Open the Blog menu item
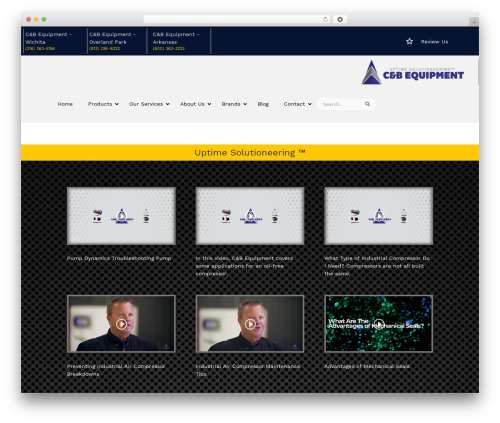 click(263, 104)
